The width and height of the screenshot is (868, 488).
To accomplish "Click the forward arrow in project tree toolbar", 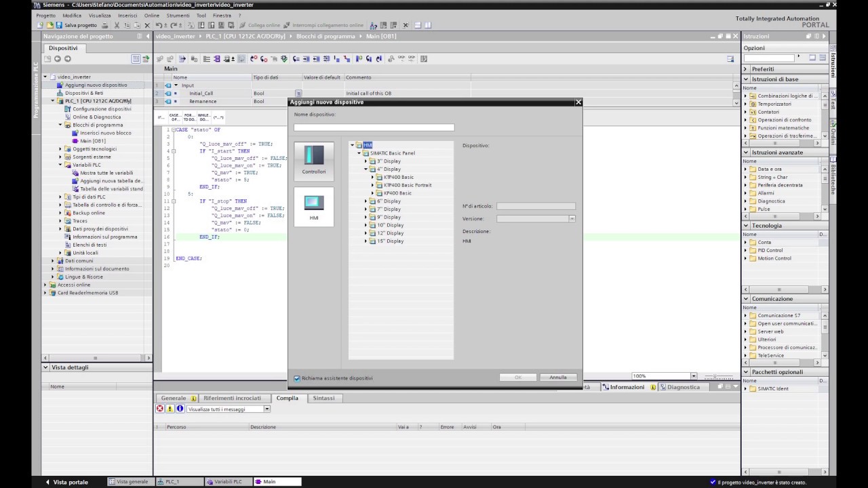I will 66,59.
